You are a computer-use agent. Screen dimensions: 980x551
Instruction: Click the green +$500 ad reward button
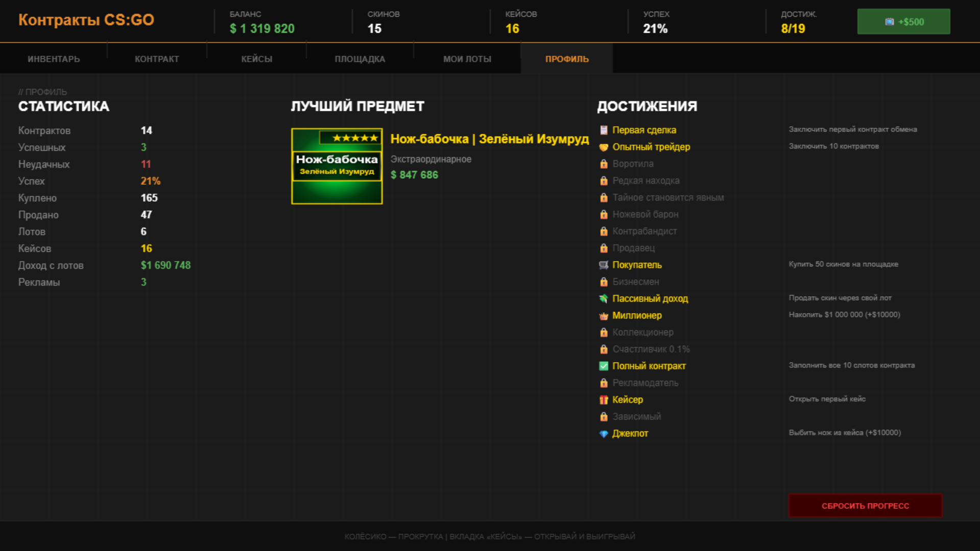pyautogui.click(x=903, y=21)
